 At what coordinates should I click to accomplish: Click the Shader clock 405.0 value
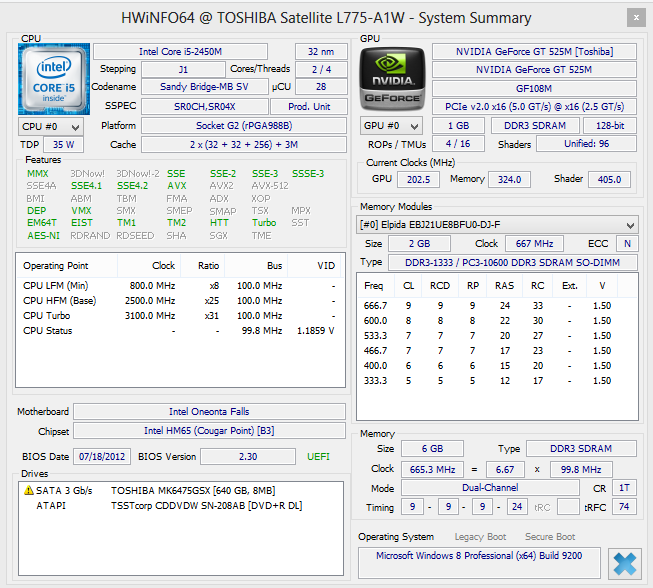click(x=609, y=179)
